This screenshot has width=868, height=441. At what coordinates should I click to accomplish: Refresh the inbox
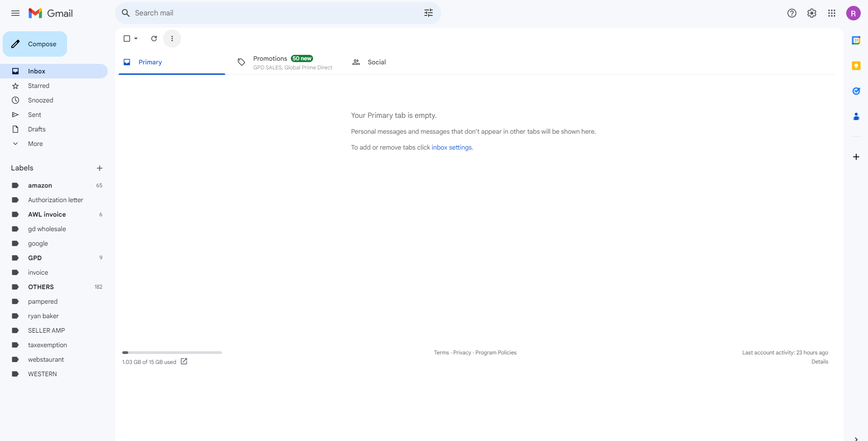154,39
